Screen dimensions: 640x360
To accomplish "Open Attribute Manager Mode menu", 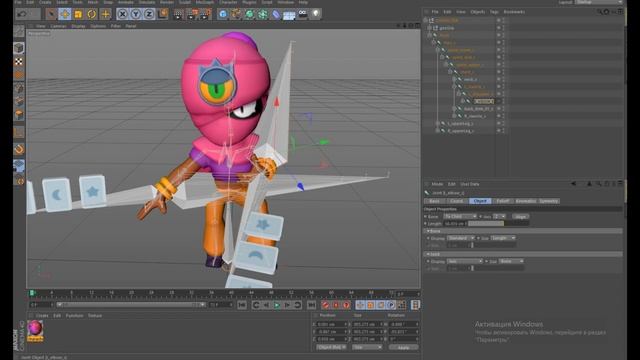I will pyautogui.click(x=437, y=184).
